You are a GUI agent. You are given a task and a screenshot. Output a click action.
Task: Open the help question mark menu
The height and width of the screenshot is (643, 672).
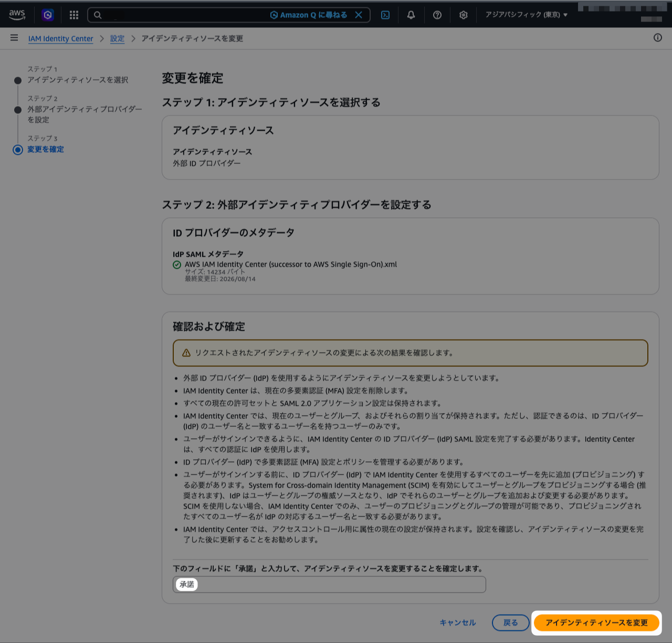(437, 15)
